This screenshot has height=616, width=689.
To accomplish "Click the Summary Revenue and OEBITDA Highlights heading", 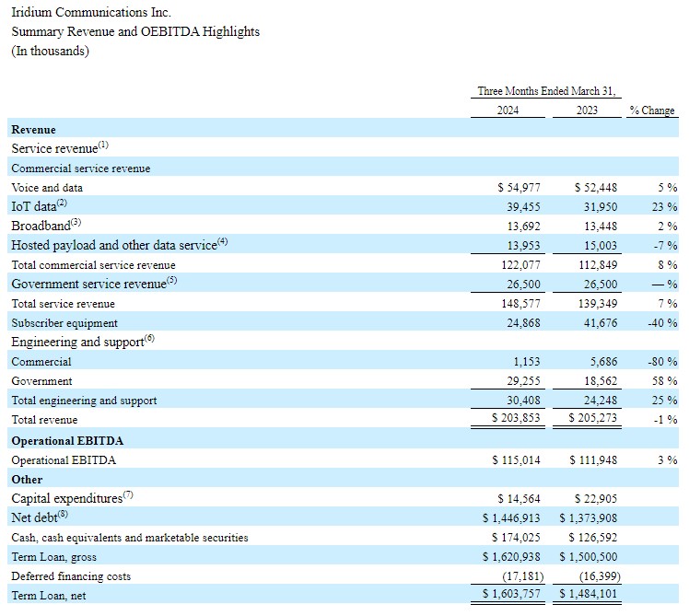I will tap(135, 32).
